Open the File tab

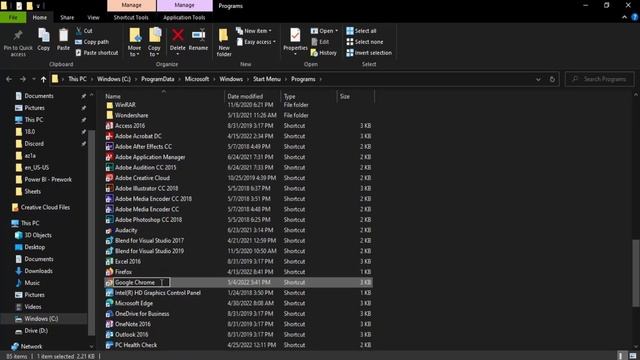tap(13, 18)
